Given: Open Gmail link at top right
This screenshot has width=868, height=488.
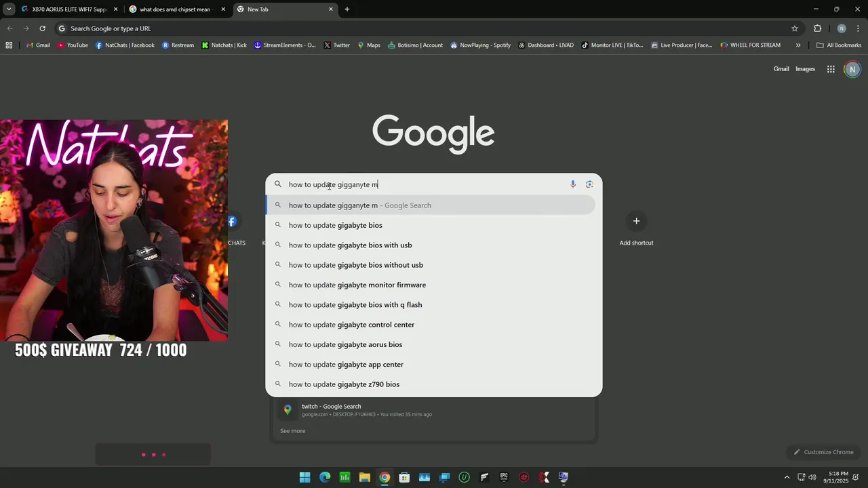Looking at the screenshot, I should click(781, 69).
